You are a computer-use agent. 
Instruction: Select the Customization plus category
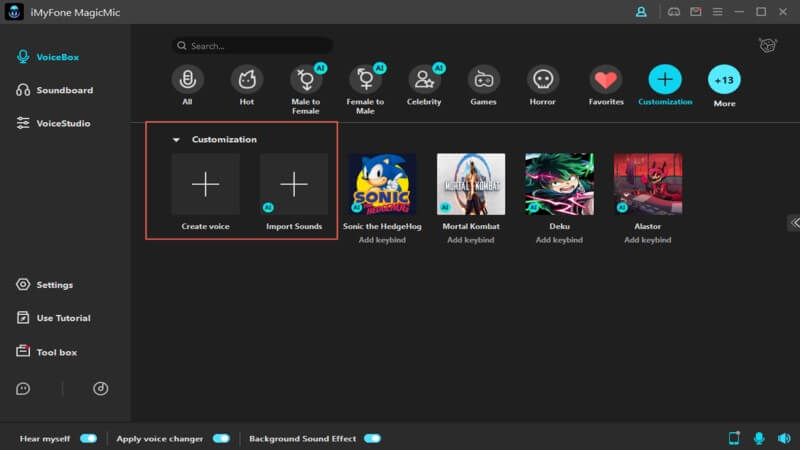[x=665, y=85]
